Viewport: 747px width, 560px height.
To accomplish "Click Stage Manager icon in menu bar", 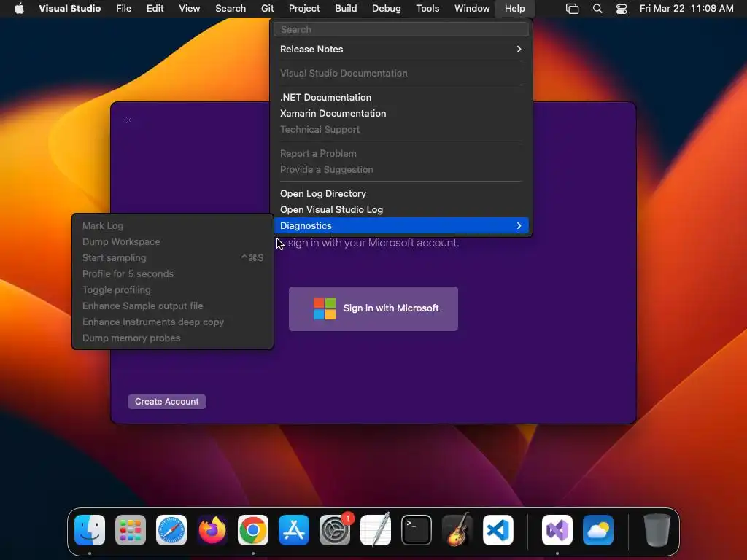I will (572, 9).
